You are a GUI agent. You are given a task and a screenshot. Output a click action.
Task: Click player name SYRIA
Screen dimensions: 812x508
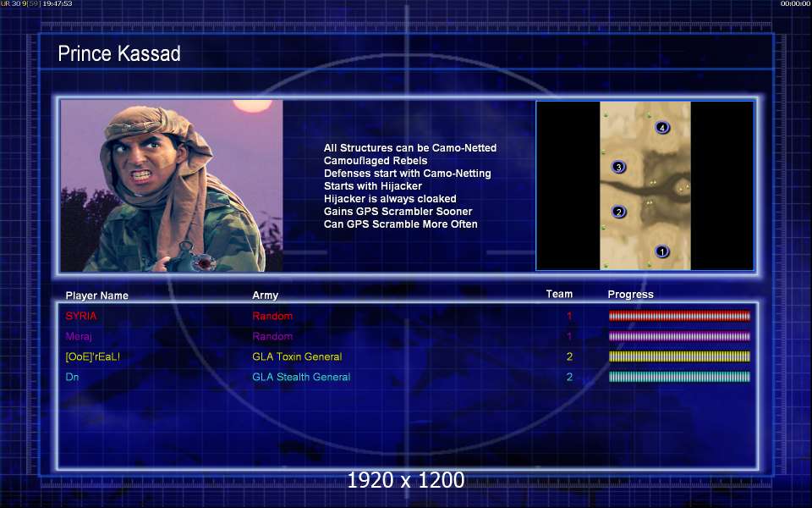[x=81, y=316]
